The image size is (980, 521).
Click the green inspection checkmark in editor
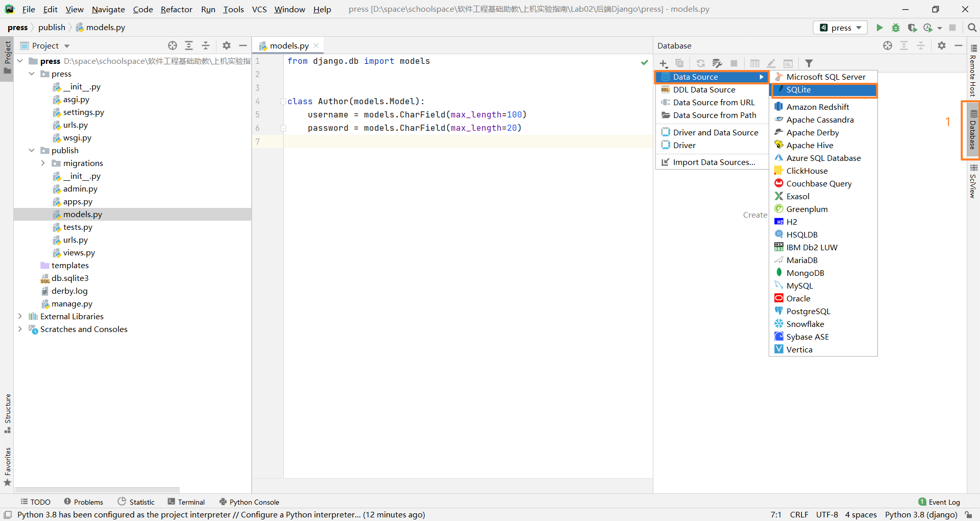click(645, 62)
